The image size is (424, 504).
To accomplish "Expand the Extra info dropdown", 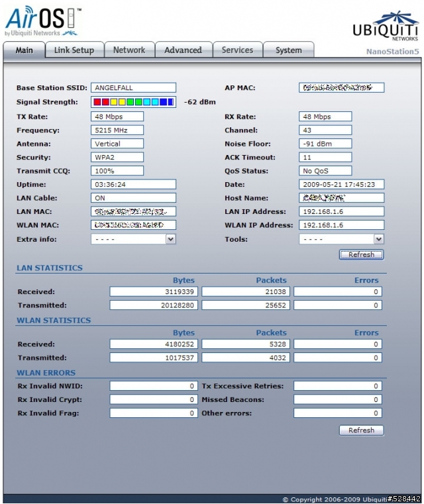I will [133, 239].
